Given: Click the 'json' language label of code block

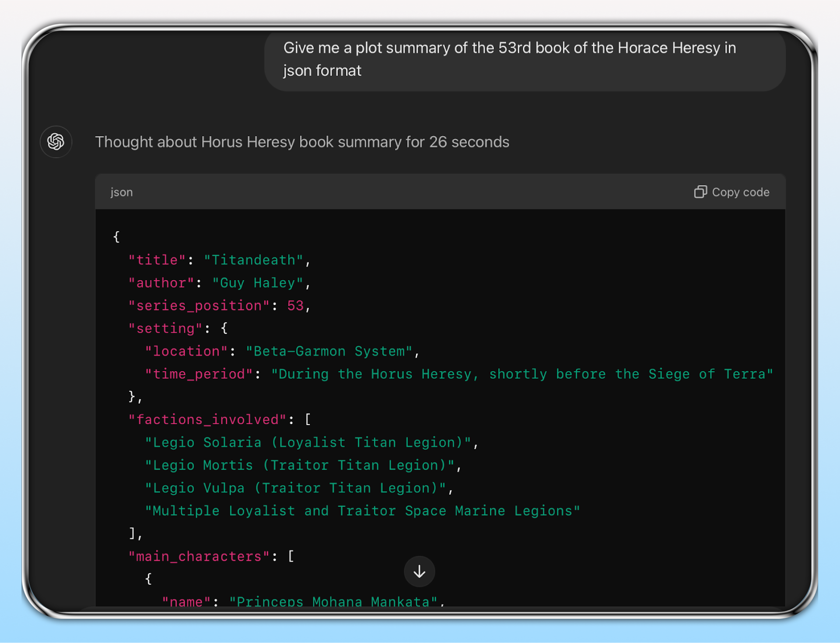Looking at the screenshot, I should pyautogui.click(x=122, y=192).
